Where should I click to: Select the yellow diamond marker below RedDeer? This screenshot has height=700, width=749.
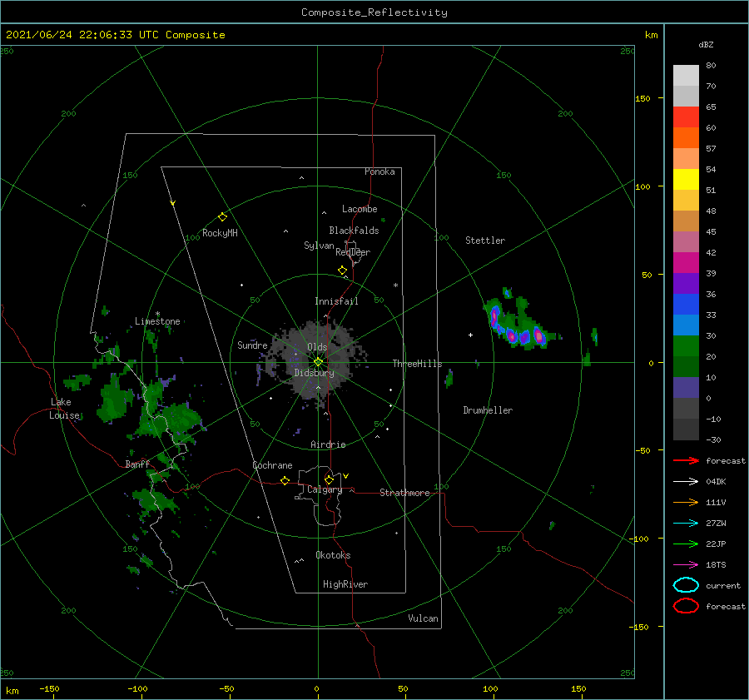(x=343, y=271)
